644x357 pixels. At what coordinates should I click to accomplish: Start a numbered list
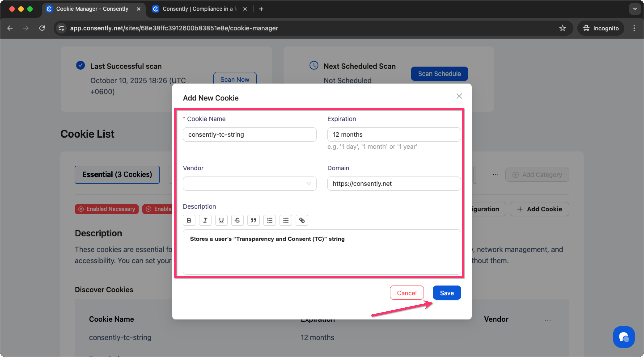coord(269,220)
